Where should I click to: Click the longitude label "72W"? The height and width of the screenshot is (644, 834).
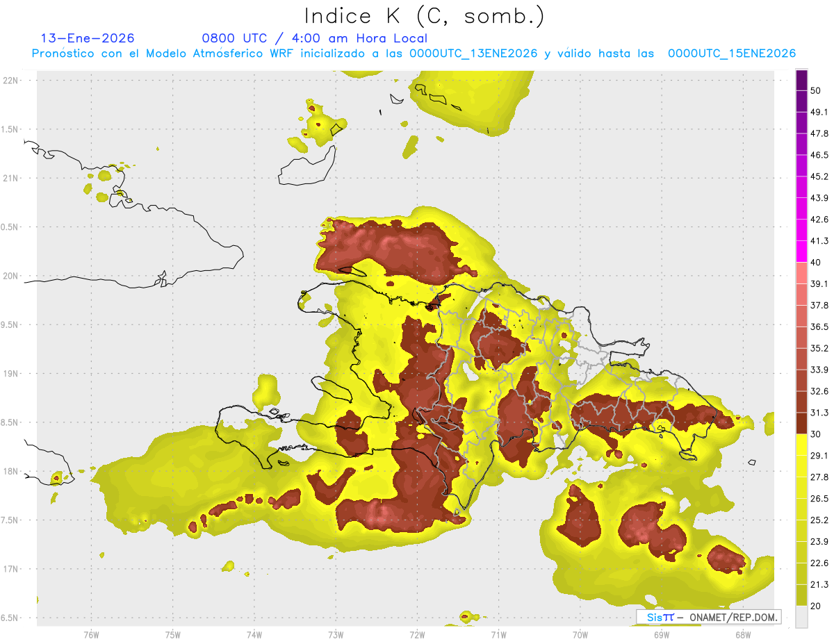417,634
